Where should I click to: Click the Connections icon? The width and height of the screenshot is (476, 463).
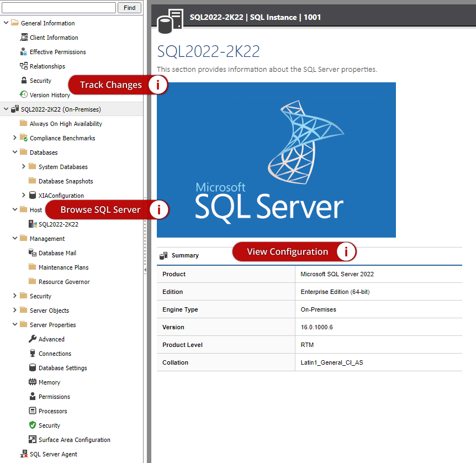[33, 353]
